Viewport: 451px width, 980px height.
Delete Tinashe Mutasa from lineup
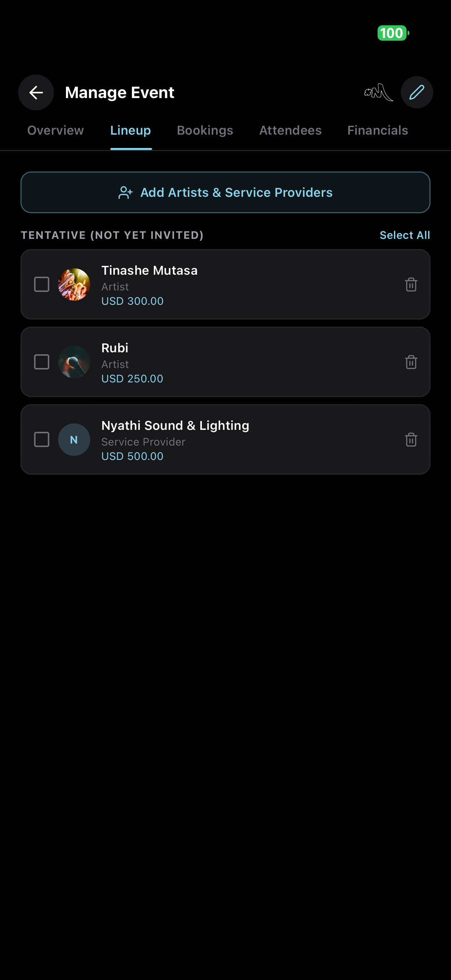[411, 285]
